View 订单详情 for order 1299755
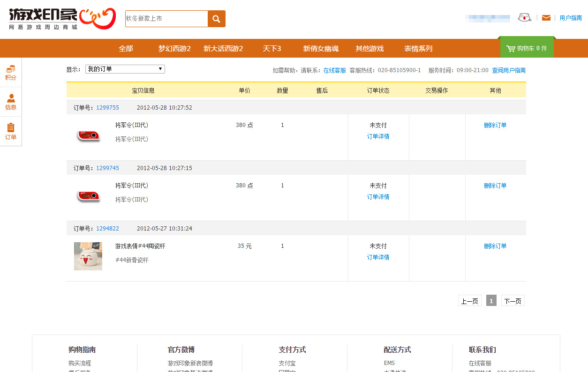Image resolution: width=588 pixels, height=372 pixels. (378, 136)
